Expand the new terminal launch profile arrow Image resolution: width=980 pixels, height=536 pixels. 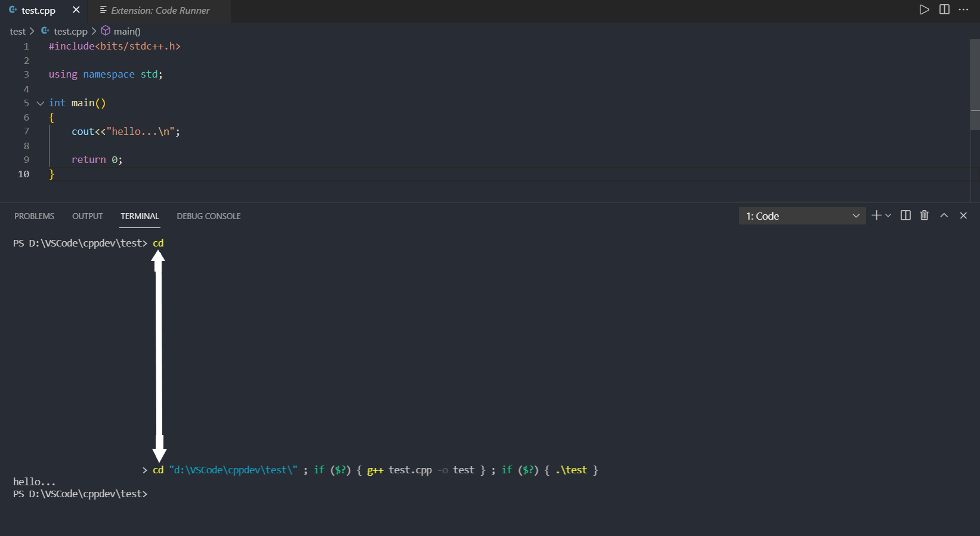point(888,215)
